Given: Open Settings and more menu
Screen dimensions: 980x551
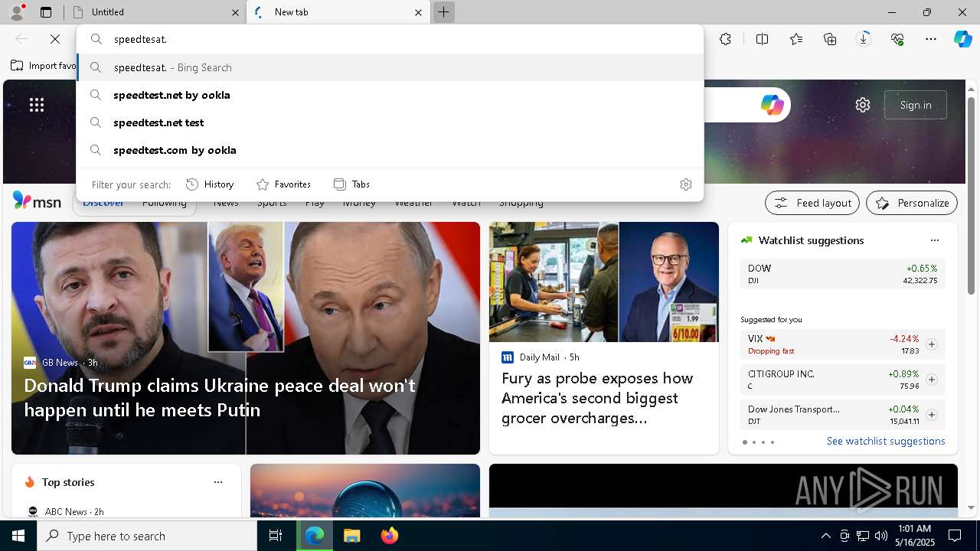Looking at the screenshot, I should [x=931, y=39].
